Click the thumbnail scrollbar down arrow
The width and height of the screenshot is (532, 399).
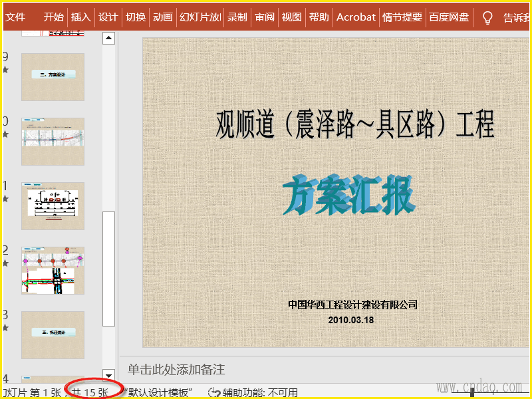[x=108, y=376]
